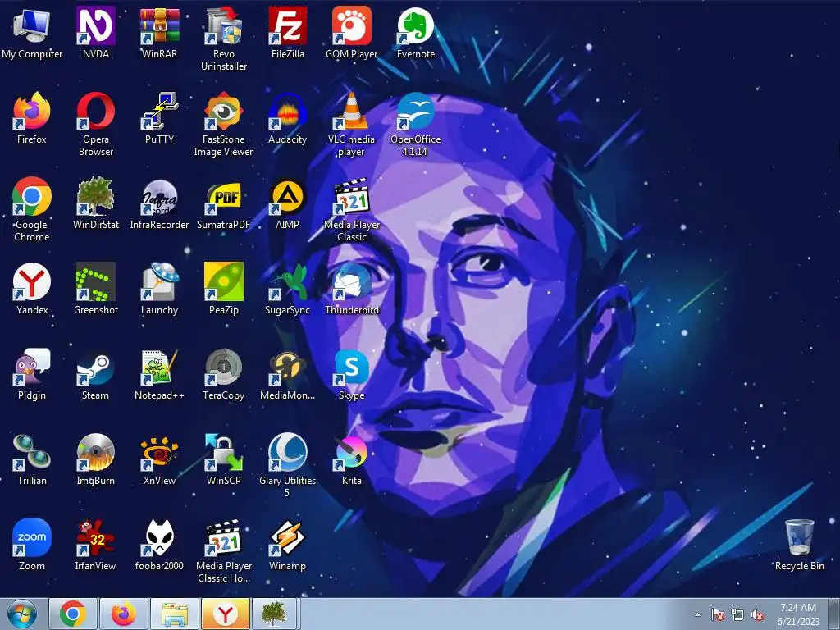The width and height of the screenshot is (840, 630).
Task: Click the Yandex button in the taskbar
Action: (226, 614)
